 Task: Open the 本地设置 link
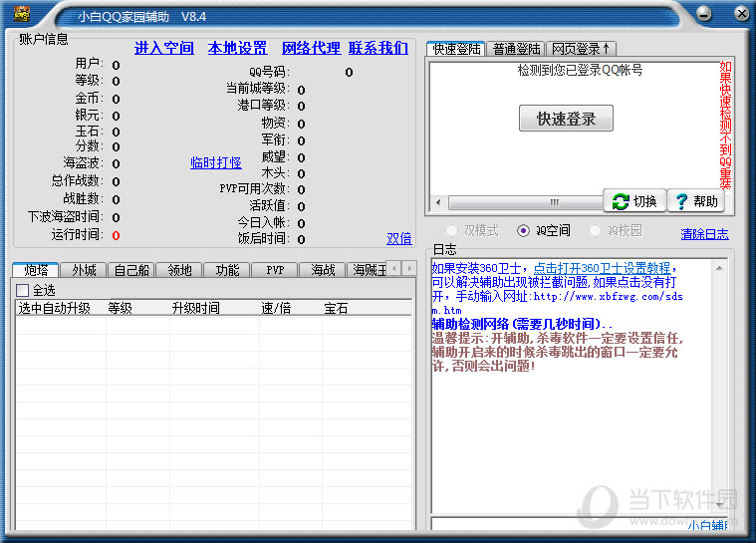[x=237, y=48]
